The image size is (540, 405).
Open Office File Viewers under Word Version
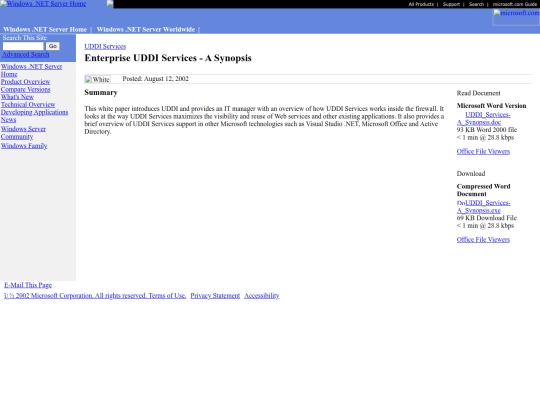coord(483,151)
